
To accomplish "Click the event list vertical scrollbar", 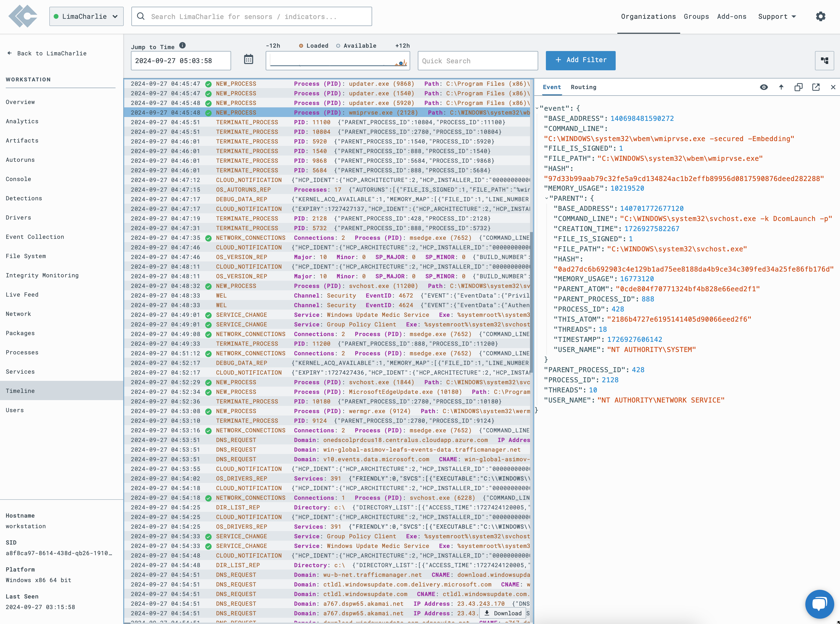I will pos(532,302).
